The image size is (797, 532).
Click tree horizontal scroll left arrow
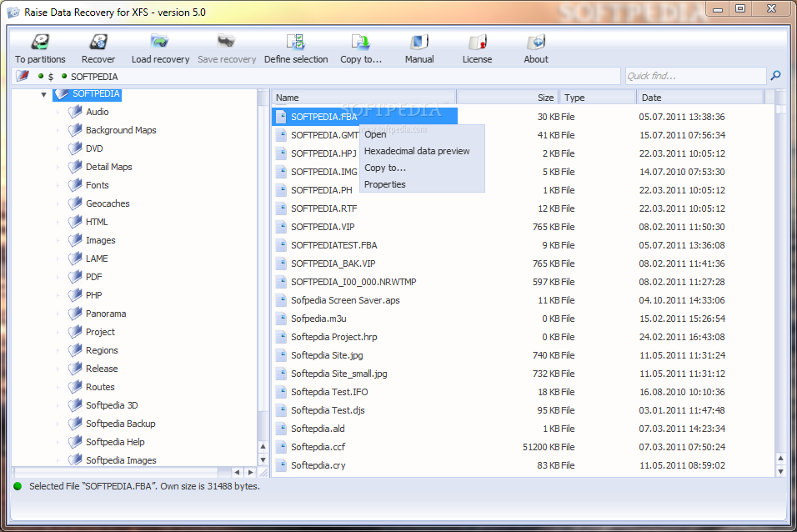[x=237, y=472]
